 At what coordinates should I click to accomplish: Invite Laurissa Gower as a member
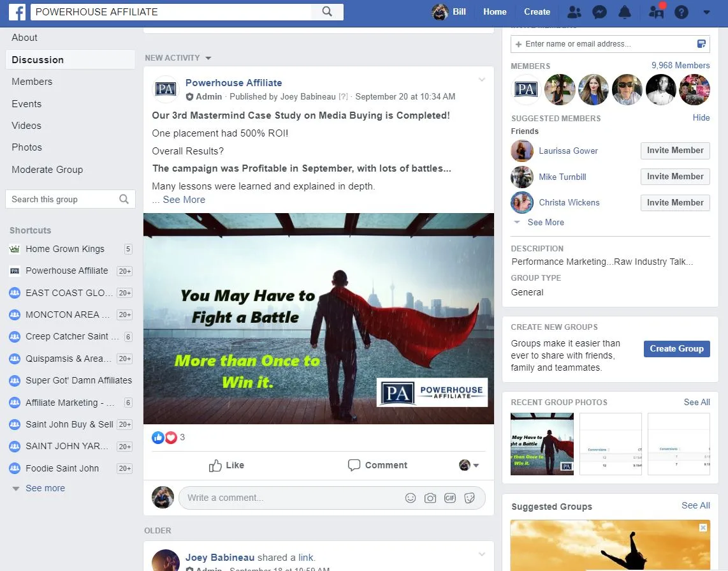(675, 151)
